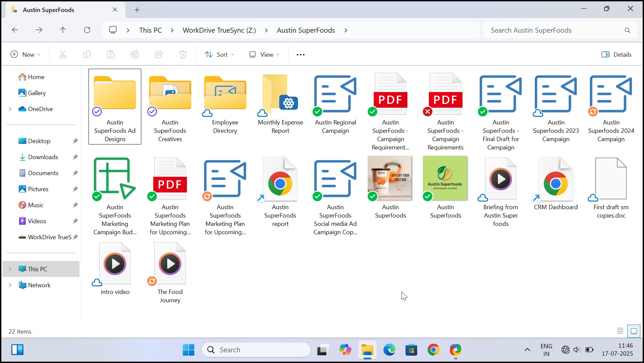Toggle the Details pane button
644x363 pixels.
(617, 54)
